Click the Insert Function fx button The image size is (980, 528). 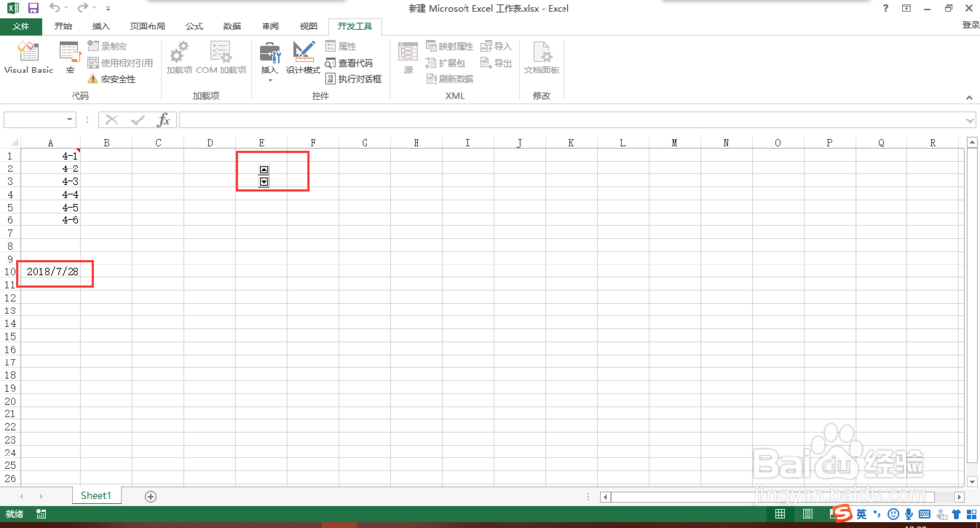(163, 120)
